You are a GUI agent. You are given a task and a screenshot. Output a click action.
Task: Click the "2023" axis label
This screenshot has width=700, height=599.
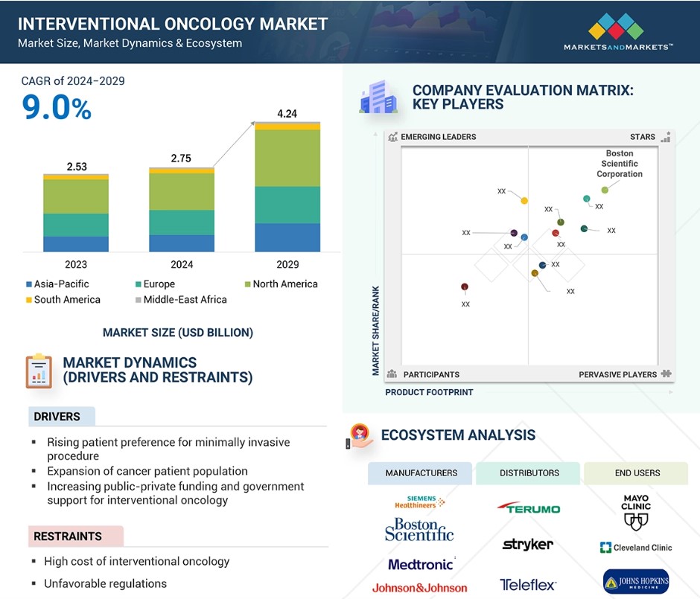pos(76,264)
